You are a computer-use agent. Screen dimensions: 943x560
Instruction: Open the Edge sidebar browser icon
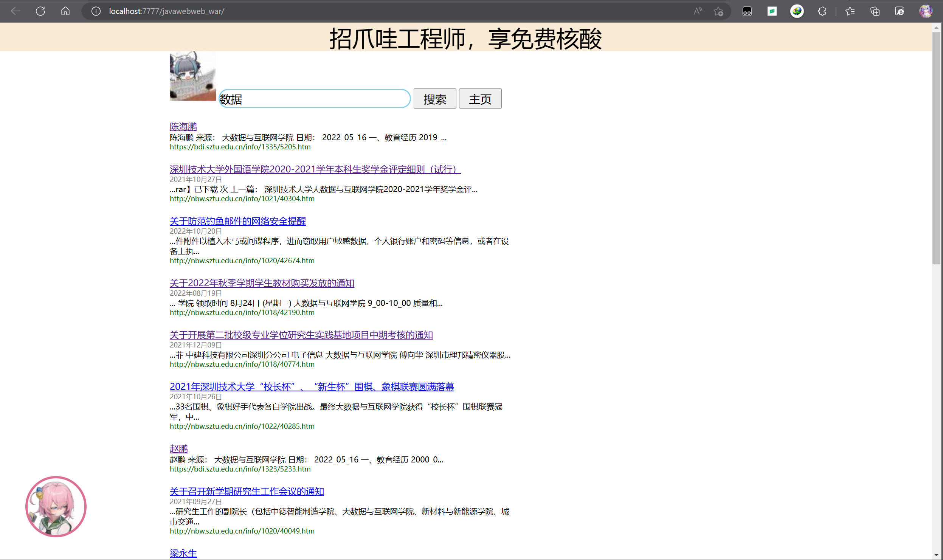[x=900, y=11]
